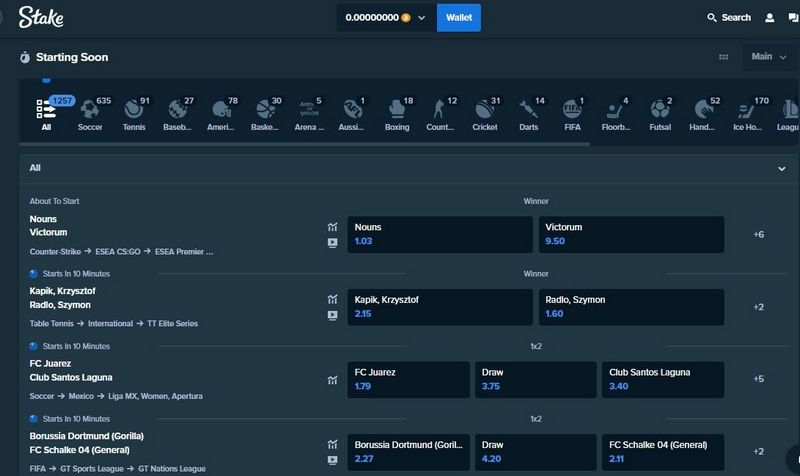The image size is (800, 476).
Task: Open live stream icon for Nouns match
Action: tap(333, 243)
